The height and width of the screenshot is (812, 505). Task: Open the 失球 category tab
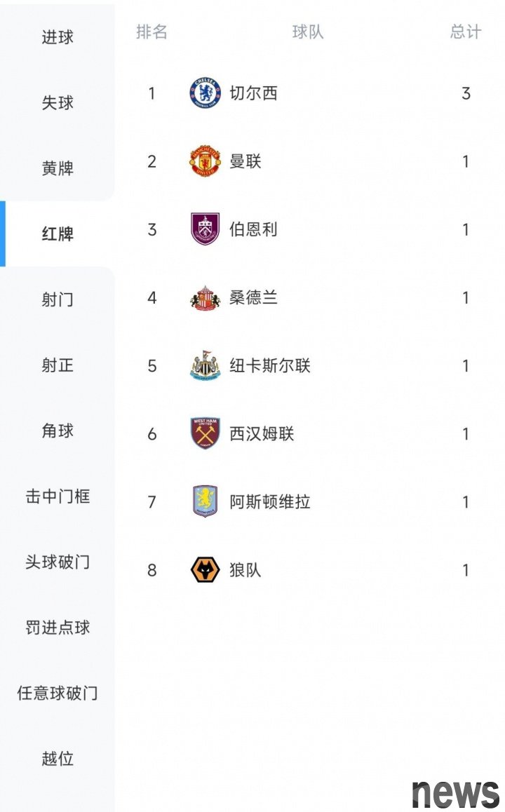[58, 103]
